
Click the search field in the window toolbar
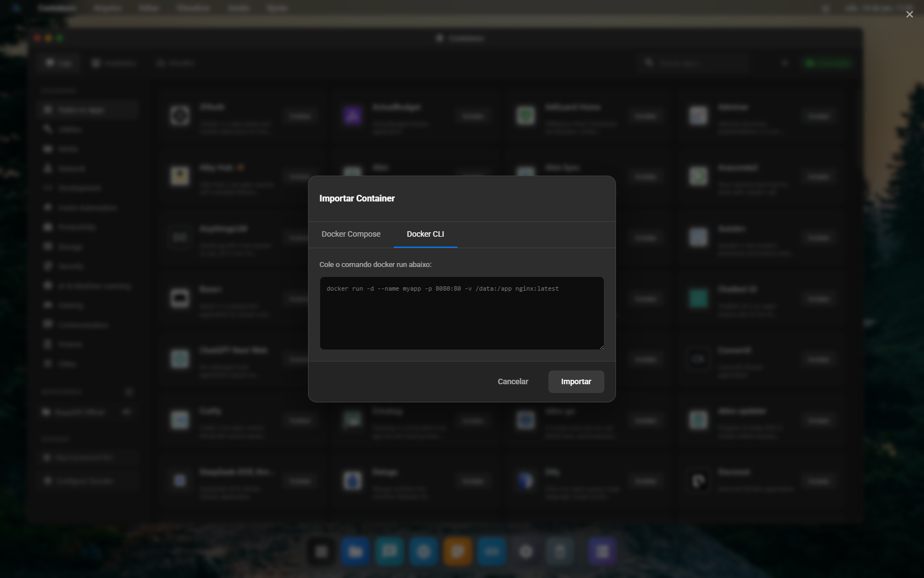tap(698, 63)
